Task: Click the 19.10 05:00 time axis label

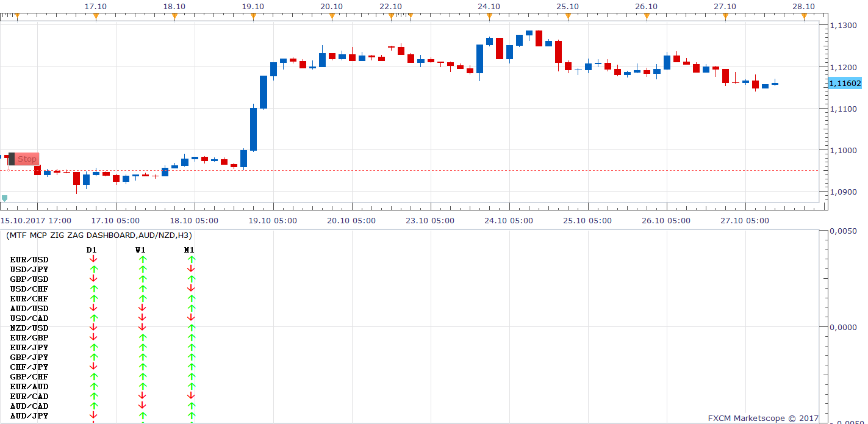Action: pyautogui.click(x=274, y=220)
